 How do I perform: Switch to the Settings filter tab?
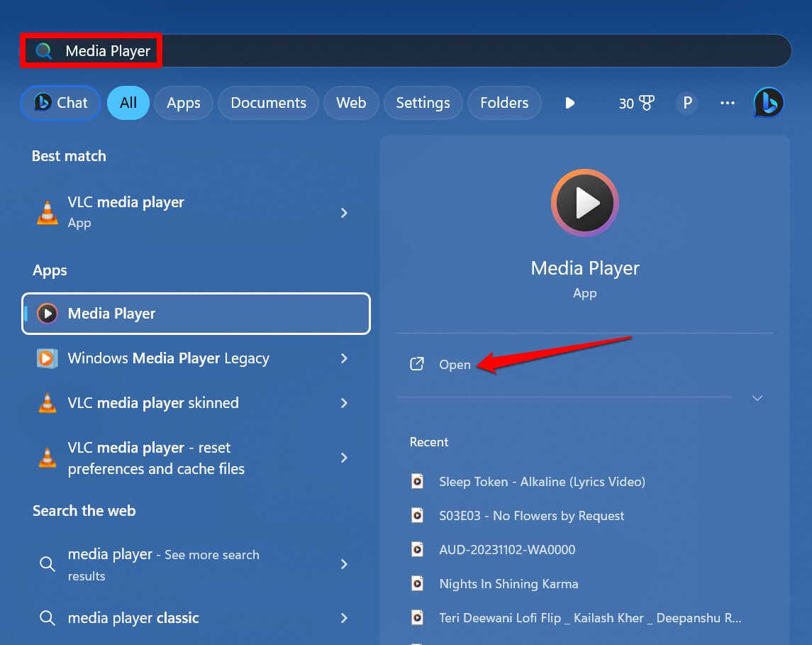tap(423, 103)
